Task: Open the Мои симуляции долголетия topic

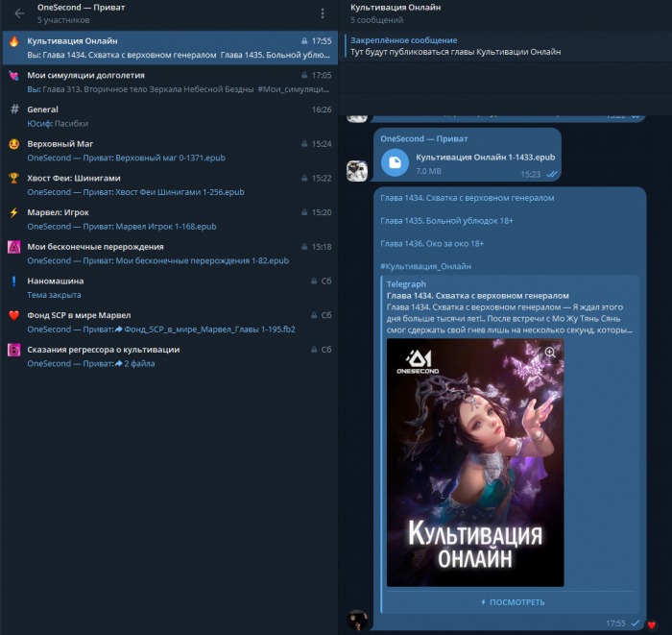Action: click(x=170, y=82)
